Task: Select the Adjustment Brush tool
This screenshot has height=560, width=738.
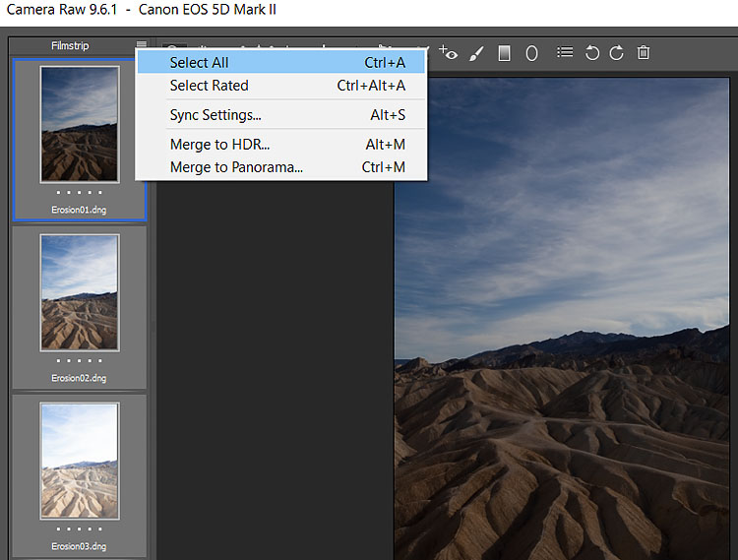Action: (x=476, y=53)
